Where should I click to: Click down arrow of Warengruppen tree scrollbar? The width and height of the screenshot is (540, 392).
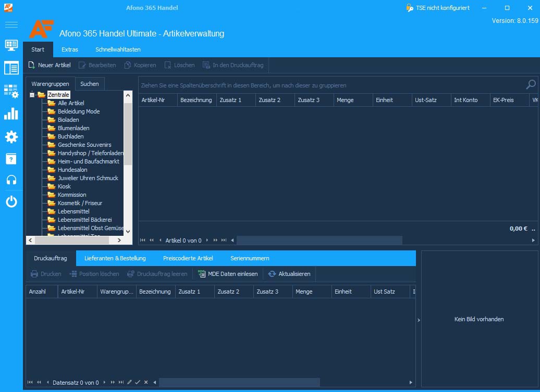[128, 232]
